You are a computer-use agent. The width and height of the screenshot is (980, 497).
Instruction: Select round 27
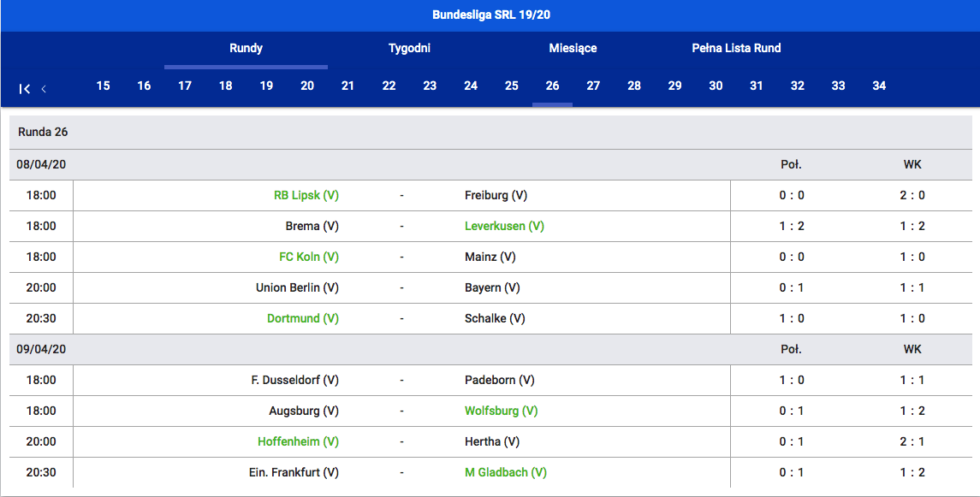(593, 86)
